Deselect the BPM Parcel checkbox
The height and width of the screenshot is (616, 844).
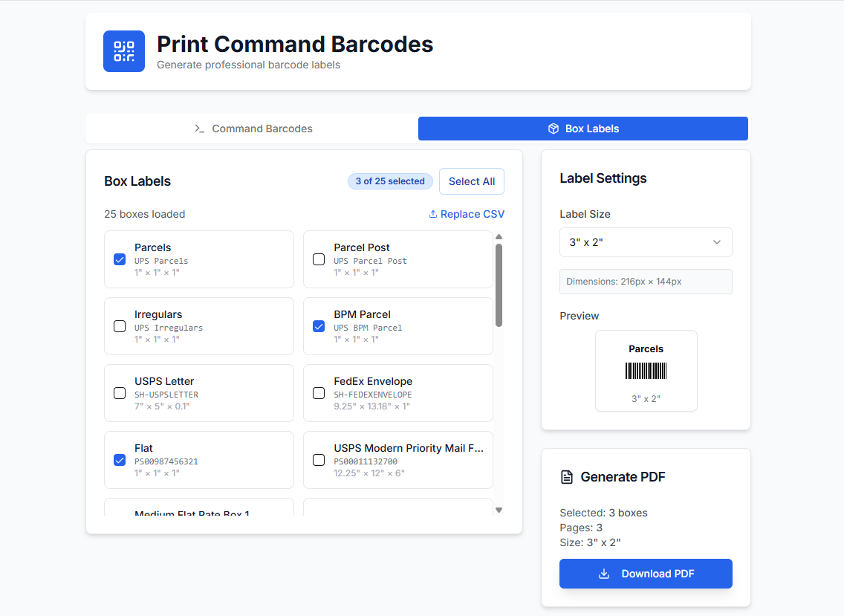(x=319, y=326)
